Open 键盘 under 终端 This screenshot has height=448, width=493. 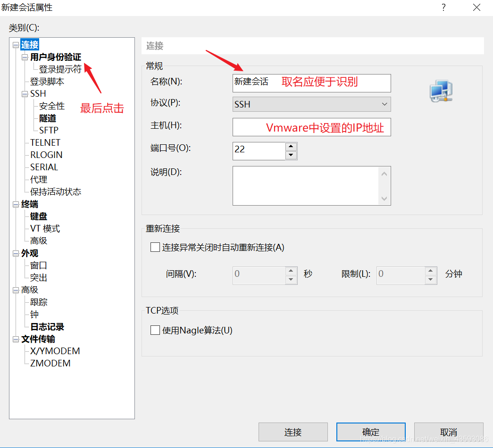click(x=39, y=216)
